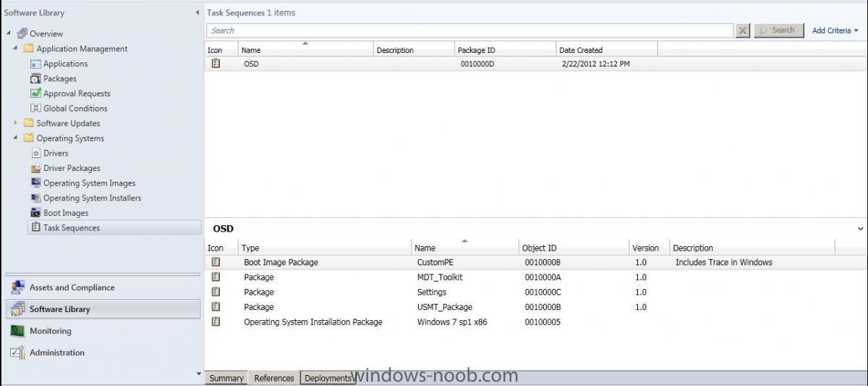Click the Monitoring workspace icon

17,331
